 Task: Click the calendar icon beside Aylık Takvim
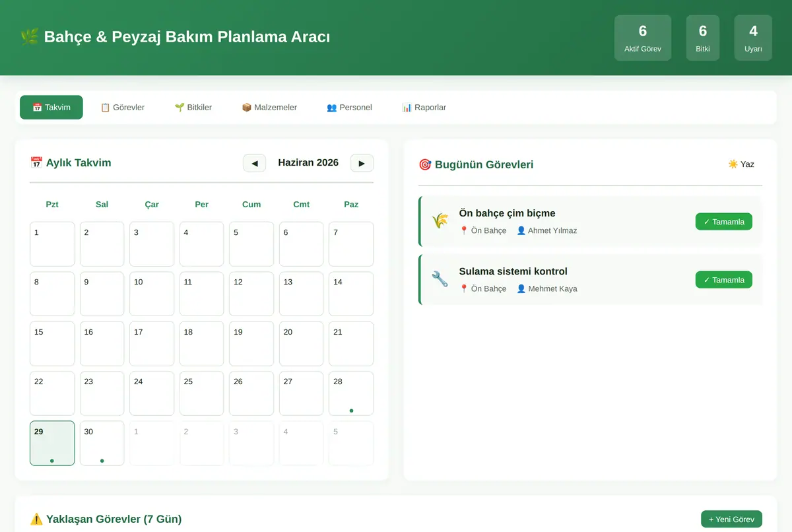pyautogui.click(x=36, y=162)
